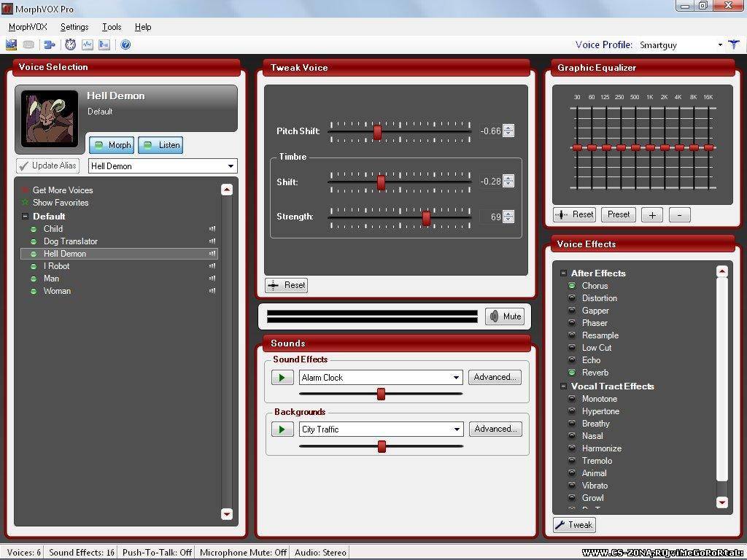
Task: Turn on the Growl effect
Action: tap(572, 497)
